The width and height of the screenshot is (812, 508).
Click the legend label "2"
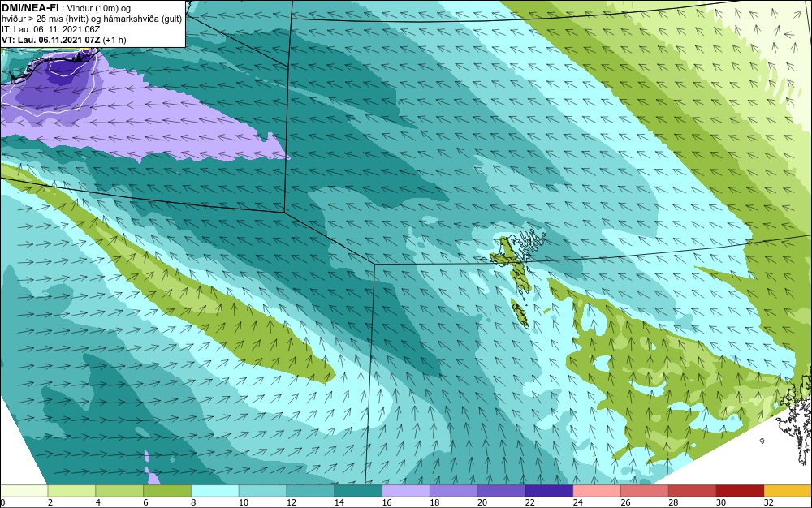coord(50,502)
